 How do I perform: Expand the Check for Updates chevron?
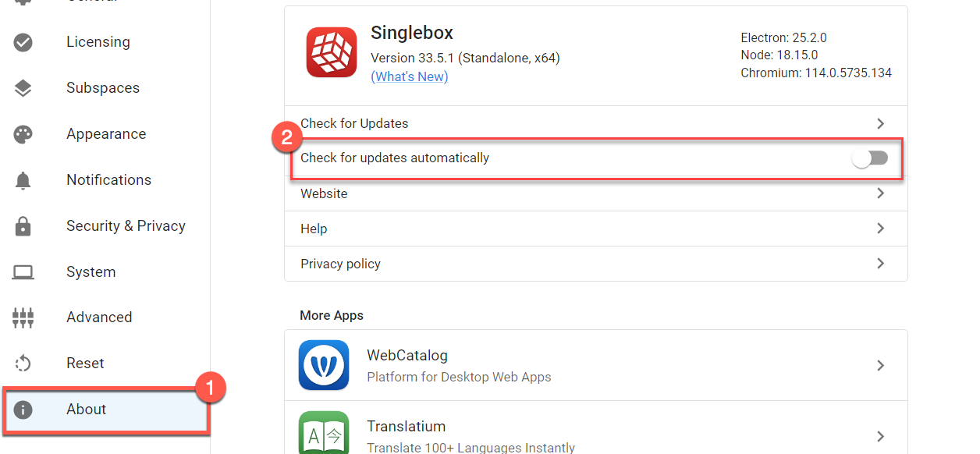tap(880, 123)
